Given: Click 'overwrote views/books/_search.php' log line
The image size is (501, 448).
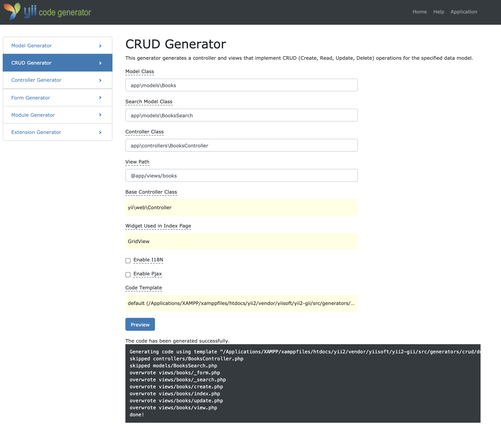Looking at the screenshot, I should click(178, 379).
